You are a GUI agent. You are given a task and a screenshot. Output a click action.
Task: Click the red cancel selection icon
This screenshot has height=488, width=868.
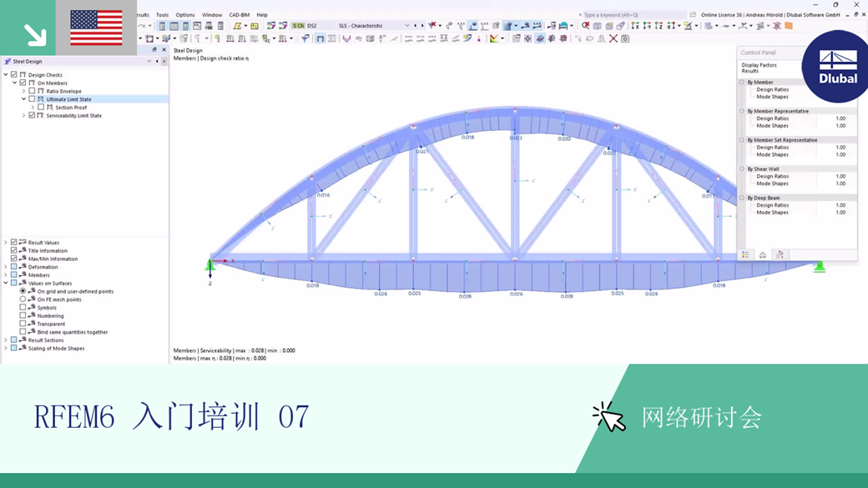point(585,26)
